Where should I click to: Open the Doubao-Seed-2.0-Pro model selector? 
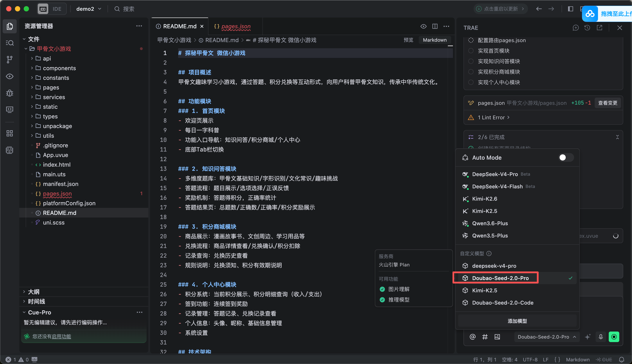click(546, 337)
